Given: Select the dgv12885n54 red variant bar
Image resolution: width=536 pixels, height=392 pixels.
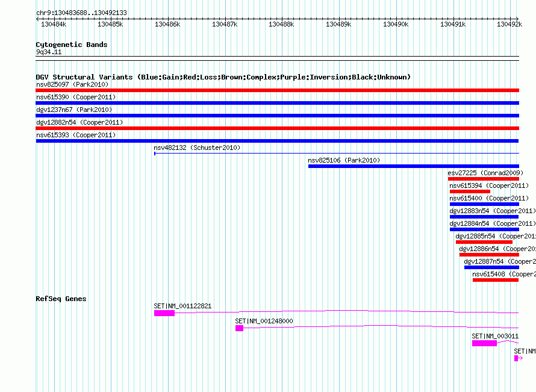Looking at the screenshot, I should click(484, 242).
